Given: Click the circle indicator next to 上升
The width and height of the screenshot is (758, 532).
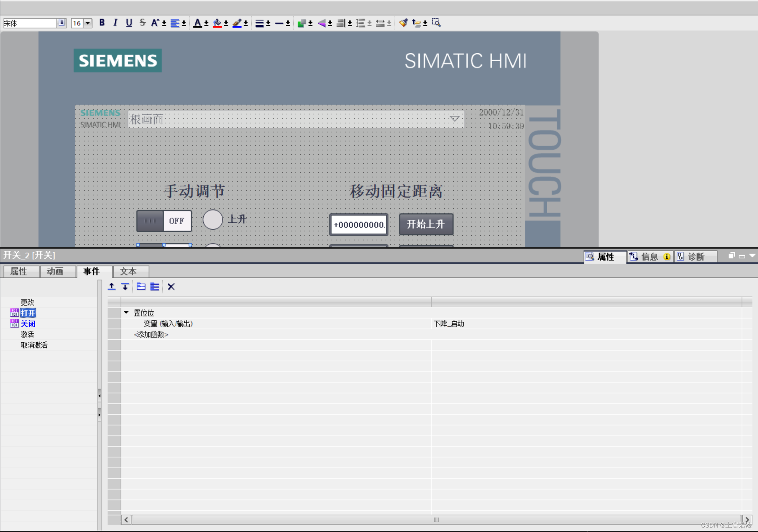Looking at the screenshot, I should (213, 220).
